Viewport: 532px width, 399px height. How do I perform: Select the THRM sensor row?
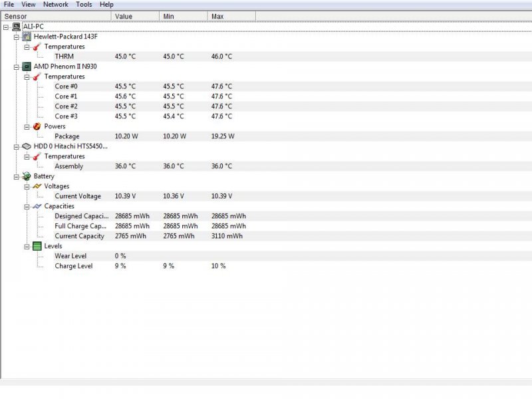click(x=293, y=57)
